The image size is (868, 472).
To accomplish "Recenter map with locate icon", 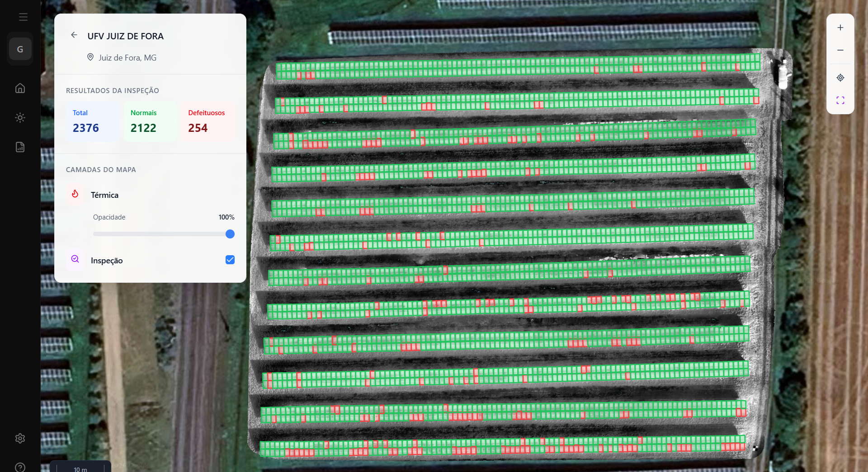I will (x=840, y=78).
